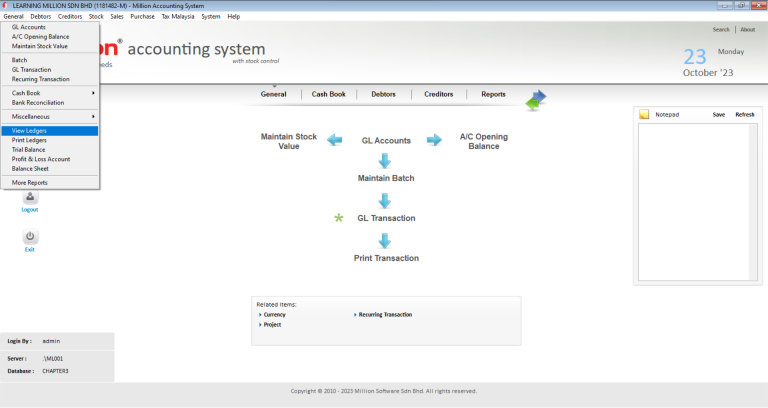Open the System menu
768x408 pixels.
(211, 16)
